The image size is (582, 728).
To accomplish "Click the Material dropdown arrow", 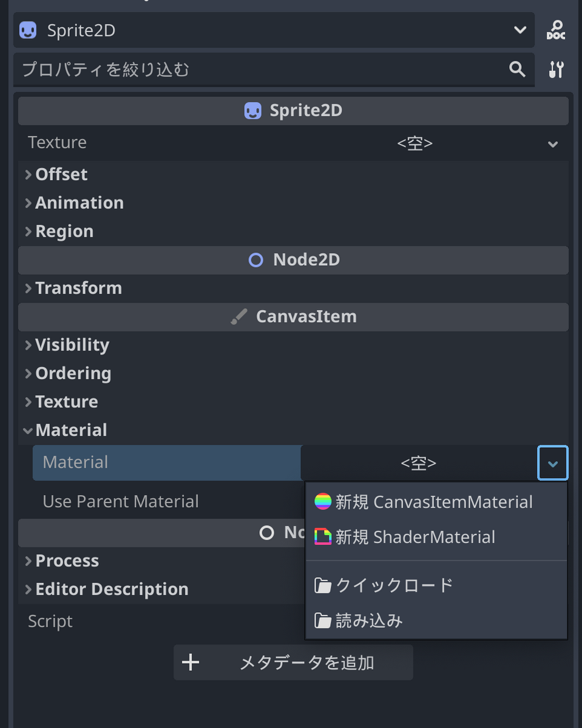I will click(x=552, y=463).
